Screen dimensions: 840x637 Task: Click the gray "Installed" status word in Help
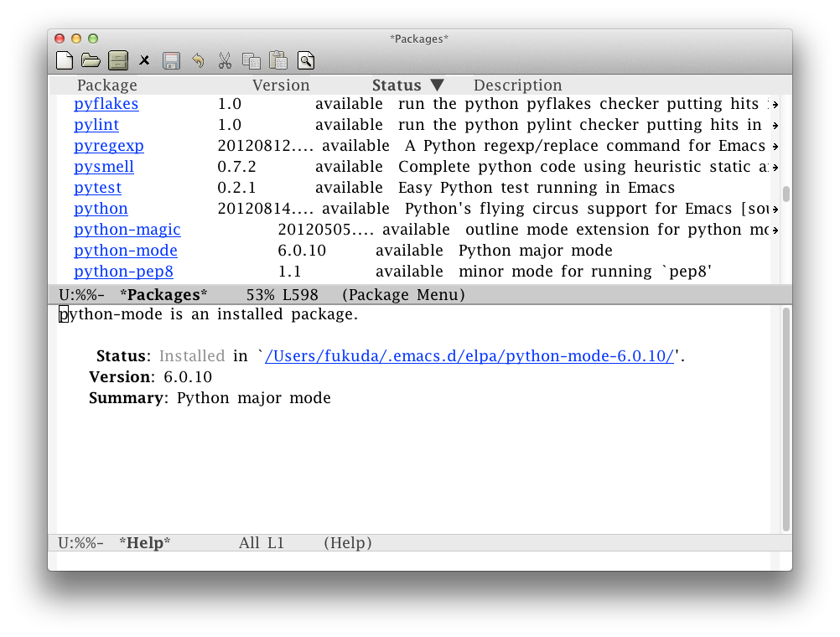click(192, 356)
